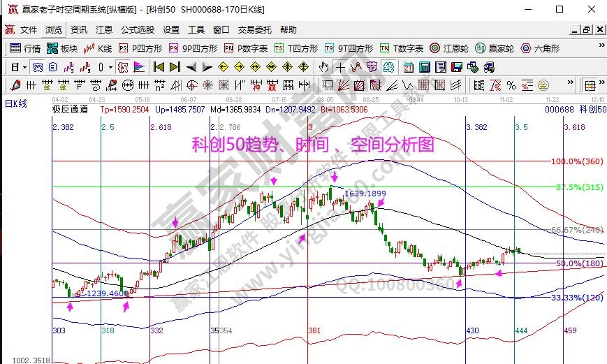Jump to the last bar icon
Screen dimensions: 607x364
pos(175,67)
